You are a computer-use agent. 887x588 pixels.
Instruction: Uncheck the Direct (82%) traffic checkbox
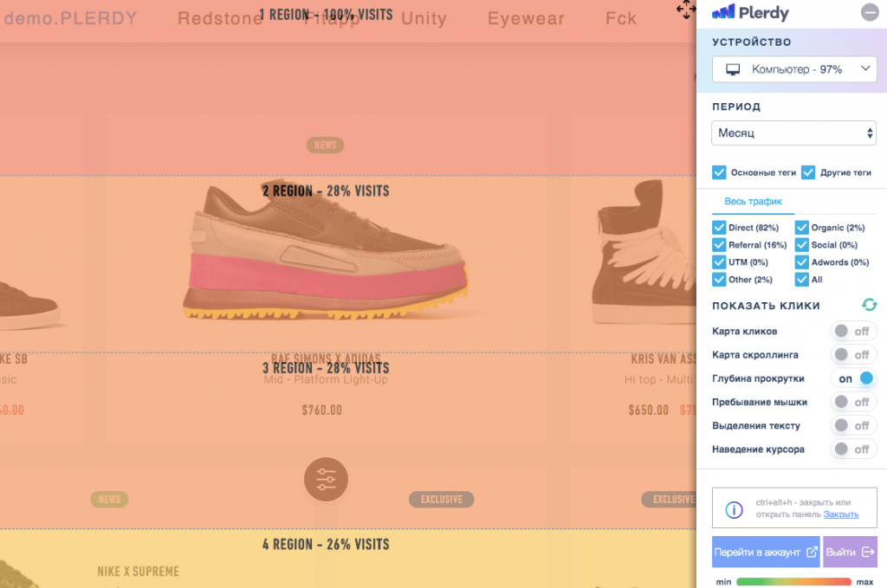(x=719, y=228)
